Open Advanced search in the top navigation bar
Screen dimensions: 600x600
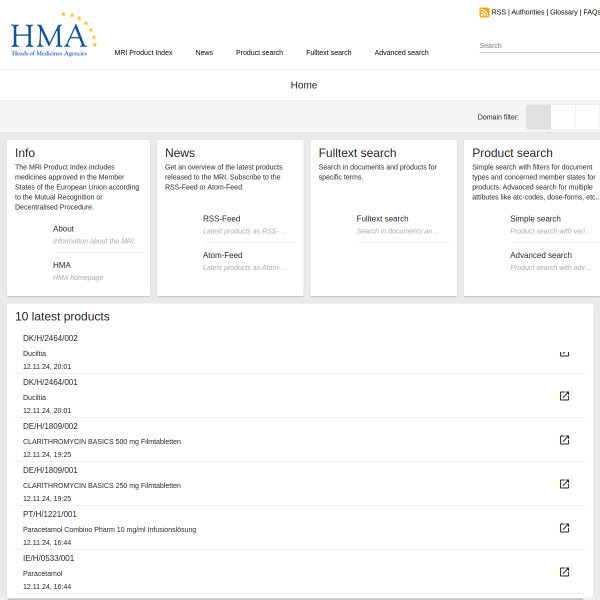(x=401, y=52)
